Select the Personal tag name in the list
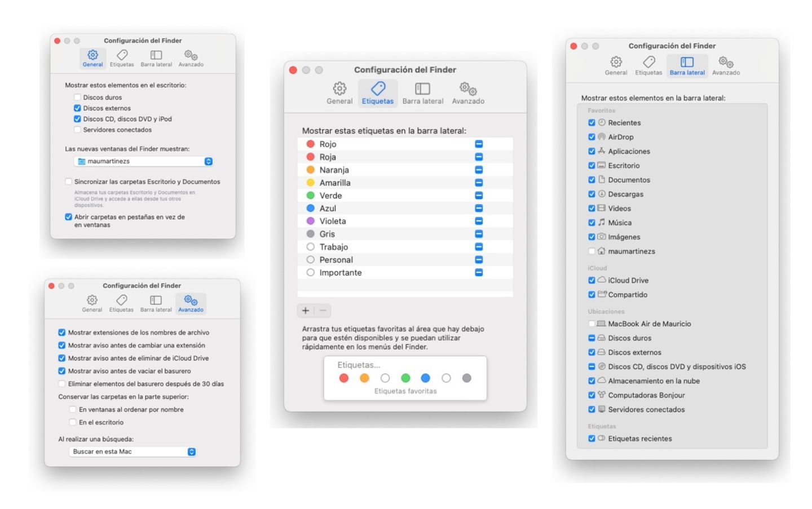The width and height of the screenshot is (812, 509). pos(336,260)
